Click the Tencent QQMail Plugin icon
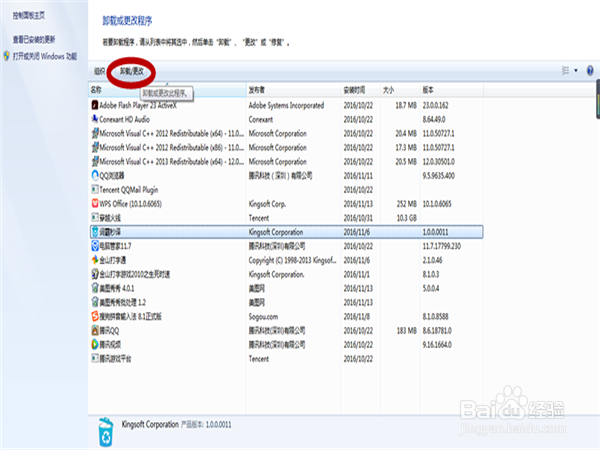This screenshot has width=600, height=450. (95, 189)
